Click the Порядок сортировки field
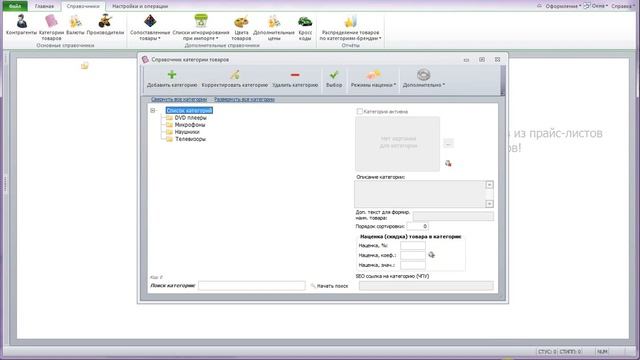640x360 pixels. (418, 226)
